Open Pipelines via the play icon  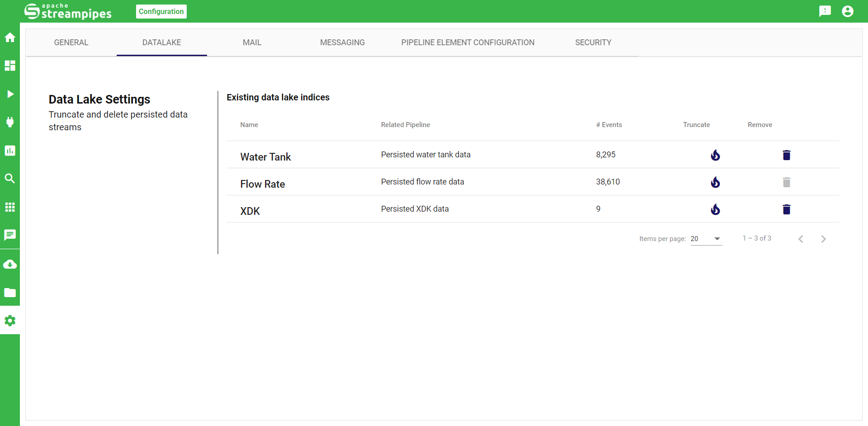10,94
